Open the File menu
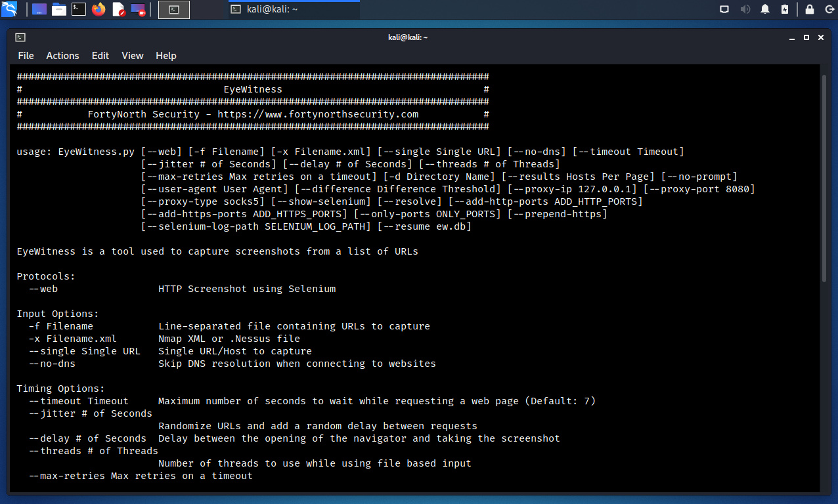Image resolution: width=838 pixels, height=504 pixels. tap(26, 56)
